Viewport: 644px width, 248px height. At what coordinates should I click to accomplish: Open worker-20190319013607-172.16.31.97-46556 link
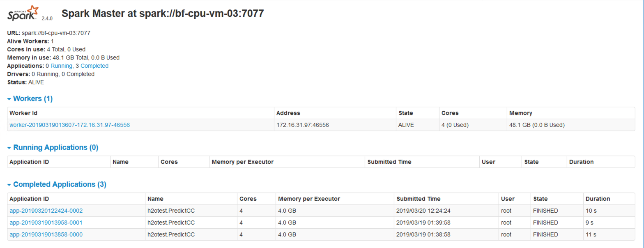tap(70, 125)
